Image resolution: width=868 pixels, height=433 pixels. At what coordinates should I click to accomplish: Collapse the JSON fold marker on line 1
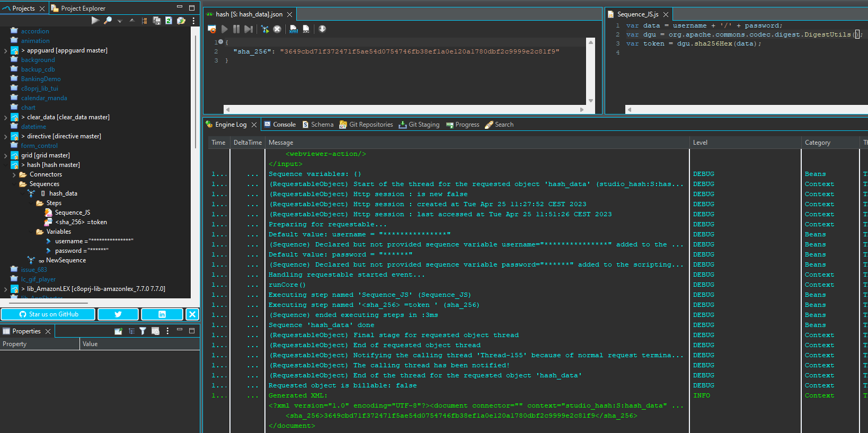221,42
